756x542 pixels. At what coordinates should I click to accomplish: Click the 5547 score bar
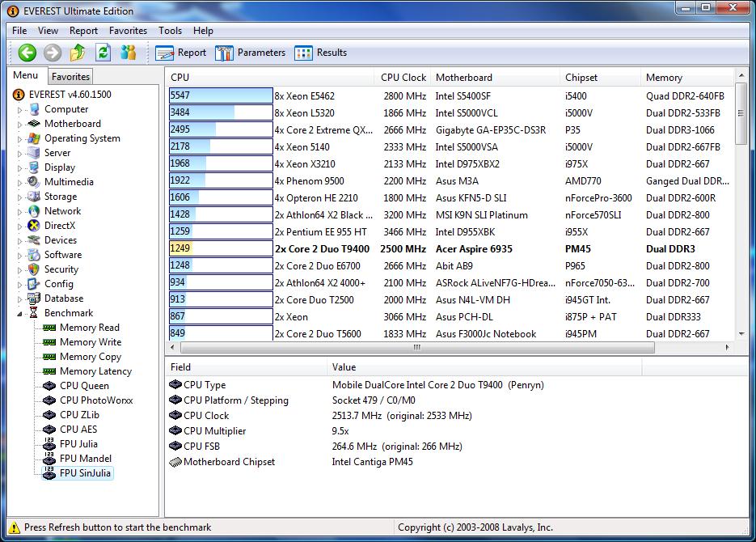click(221, 95)
